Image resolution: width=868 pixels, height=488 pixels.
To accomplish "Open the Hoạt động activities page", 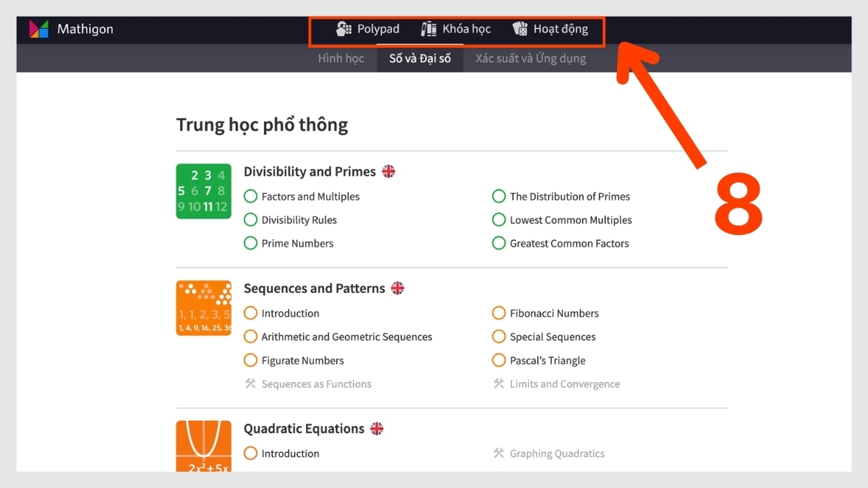I will pos(550,29).
